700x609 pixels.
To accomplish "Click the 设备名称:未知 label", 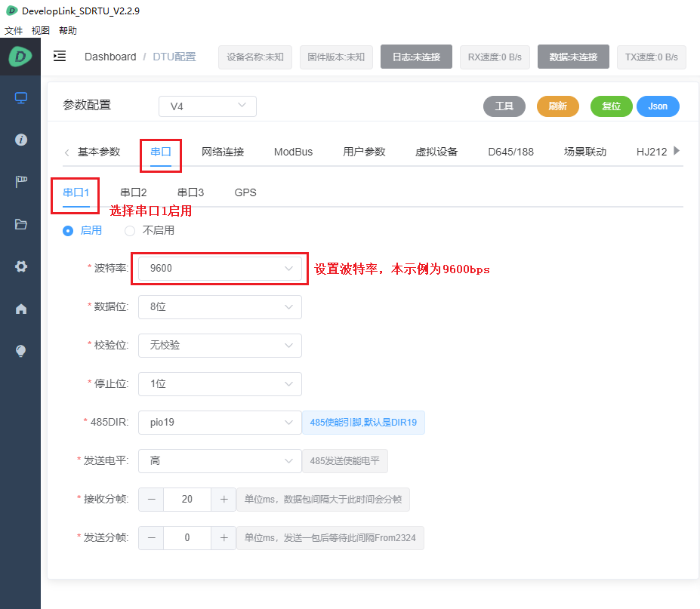I will click(255, 57).
